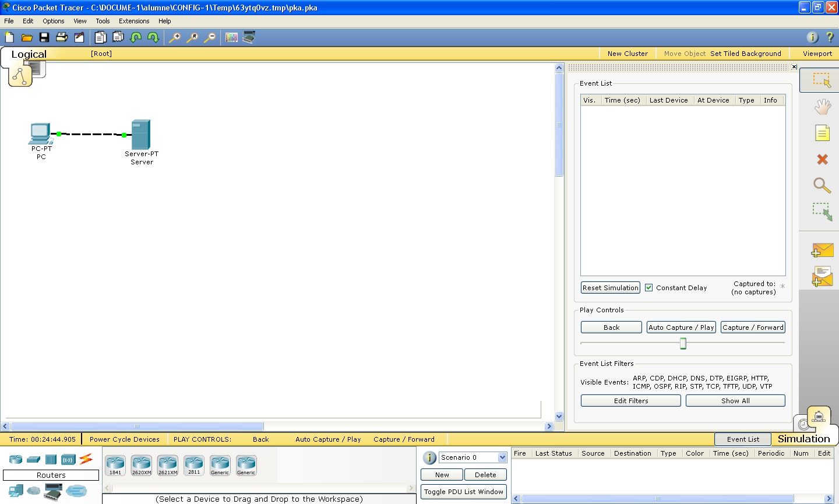Click the WAN Emulation cloud icon
The height and width of the screenshot is (504, 839).
pyautogui.click(x=34, y=491)
